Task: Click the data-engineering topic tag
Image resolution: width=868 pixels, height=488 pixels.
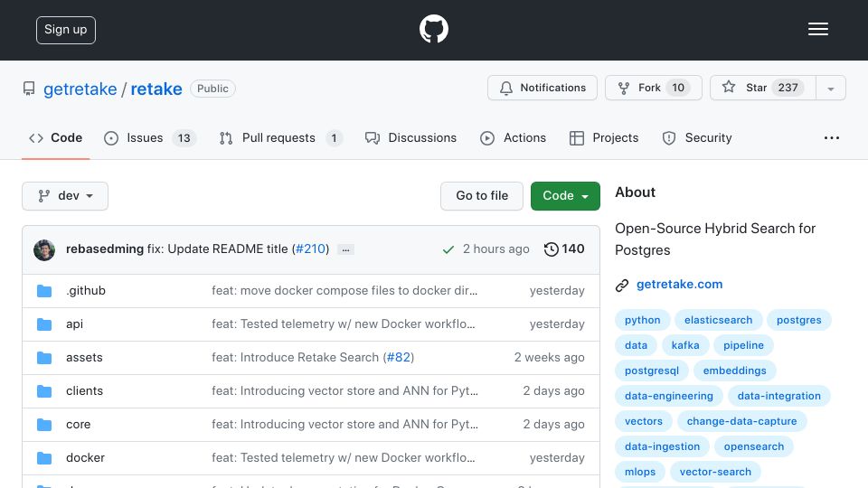Action: point(669,396)
